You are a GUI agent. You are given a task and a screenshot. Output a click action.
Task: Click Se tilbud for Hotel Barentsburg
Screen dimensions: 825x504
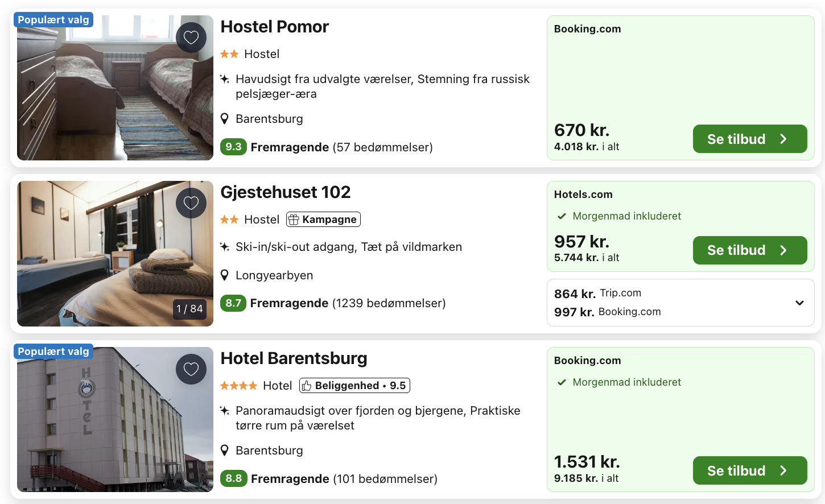coord(749,470)
